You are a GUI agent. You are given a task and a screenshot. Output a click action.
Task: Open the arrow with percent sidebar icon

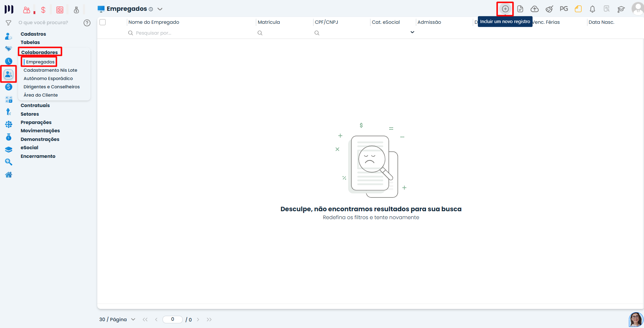point(9,112)
